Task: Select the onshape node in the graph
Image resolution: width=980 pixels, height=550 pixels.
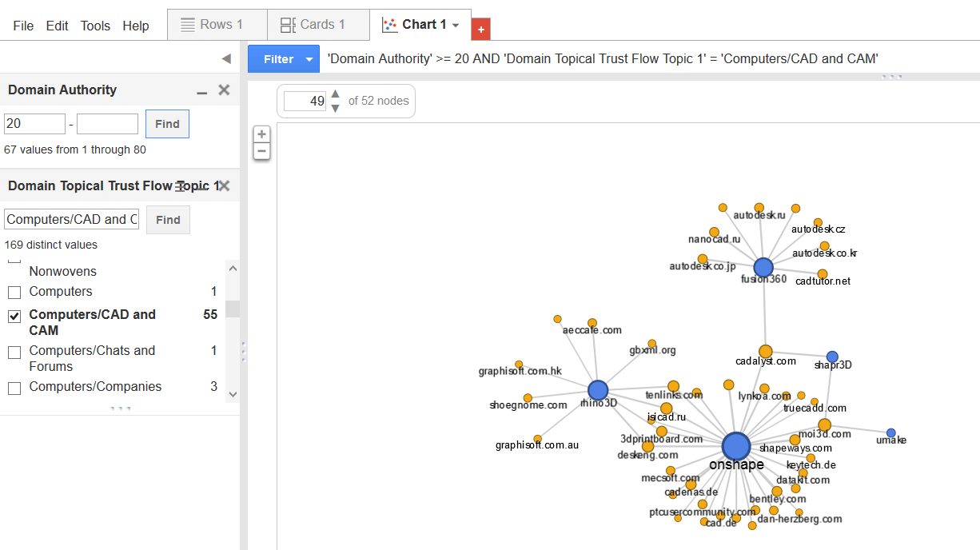Action: [736, 447]
